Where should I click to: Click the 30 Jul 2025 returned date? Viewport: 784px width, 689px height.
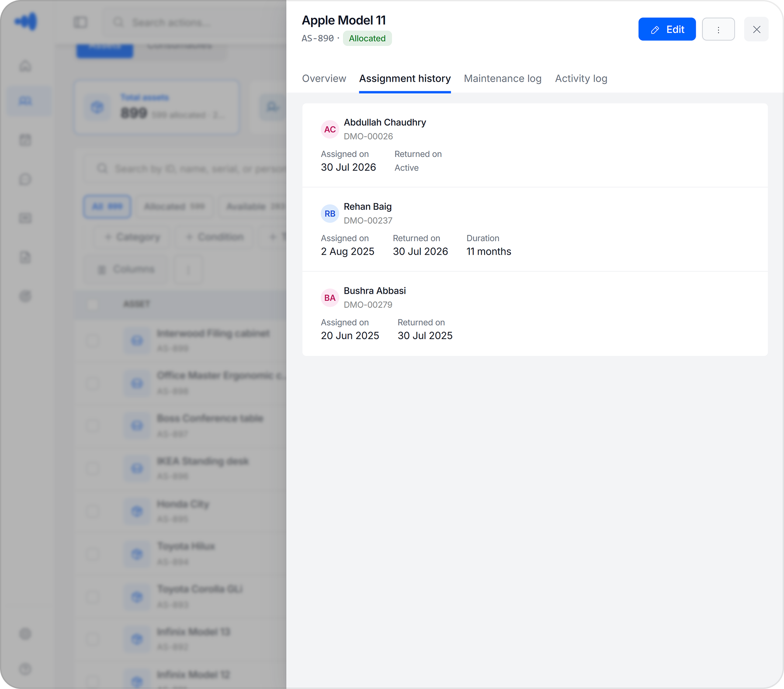pos(425,336)
